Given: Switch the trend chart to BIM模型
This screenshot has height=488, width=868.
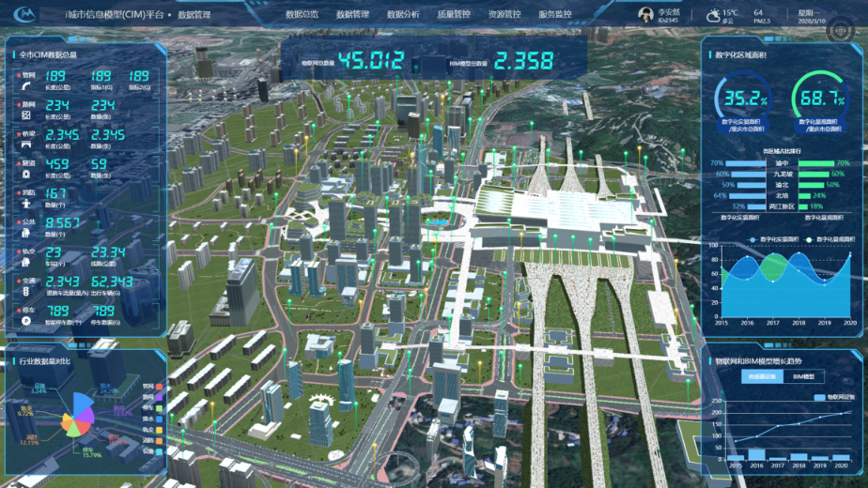Looking at the screenshot, I should pyautogui.click(x=803, y=376).
